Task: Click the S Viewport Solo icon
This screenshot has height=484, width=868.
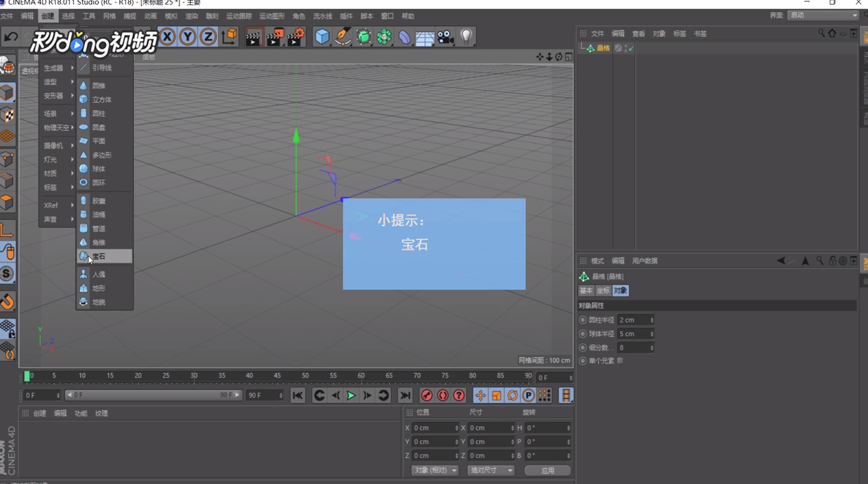Action: pos(8,274)
